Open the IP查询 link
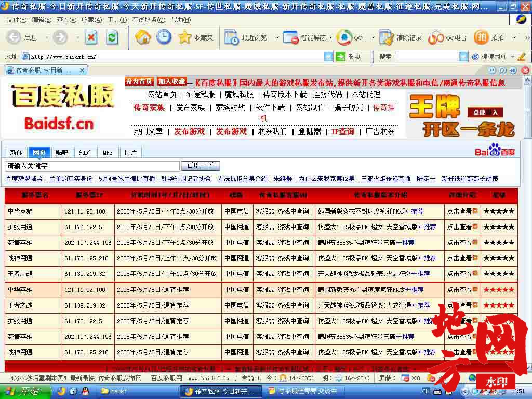Screen dimensions: 532x399 342,131
